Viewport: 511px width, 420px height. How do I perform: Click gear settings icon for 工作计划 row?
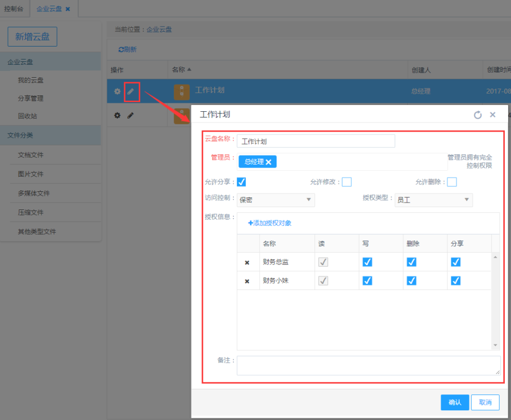(118, 91)
